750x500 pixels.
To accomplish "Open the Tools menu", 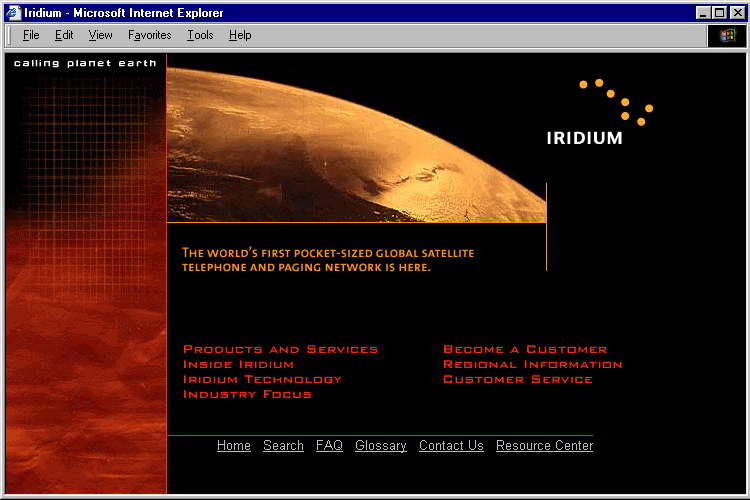I will coord(200,35).
